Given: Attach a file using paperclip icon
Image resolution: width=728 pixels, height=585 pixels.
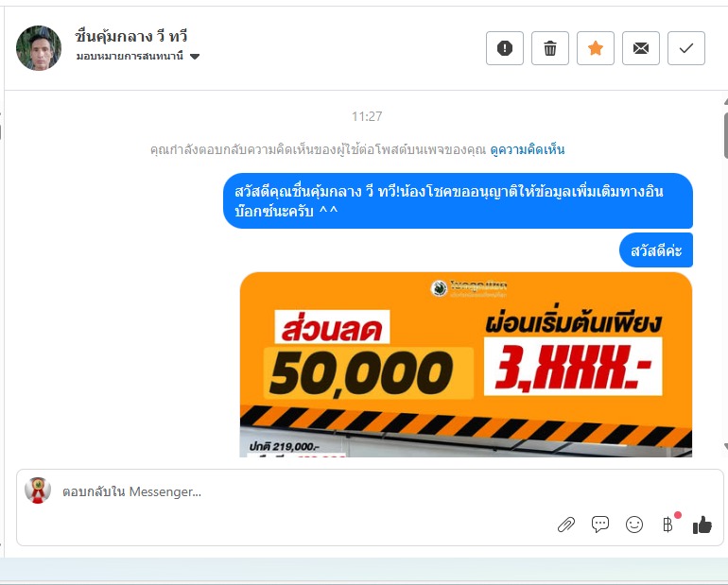Looking at the screenshot, I should pyautogui.click(x=566, y=525).
